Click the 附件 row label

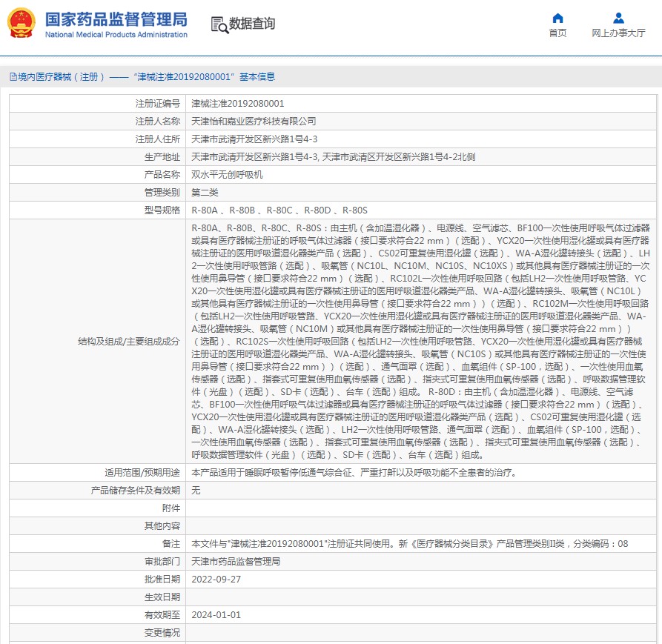(171, 508)
